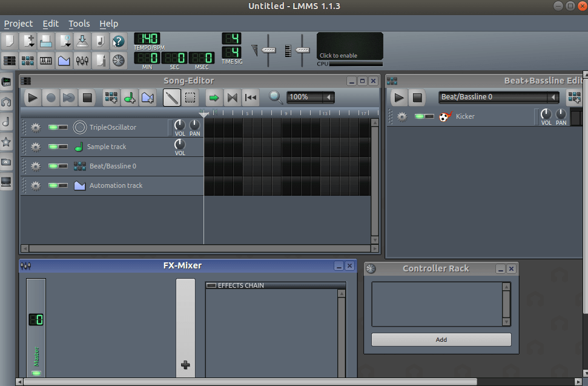Mute the Sample track
The width and height of the screenshot is (588, 386).
click(53, 147)
